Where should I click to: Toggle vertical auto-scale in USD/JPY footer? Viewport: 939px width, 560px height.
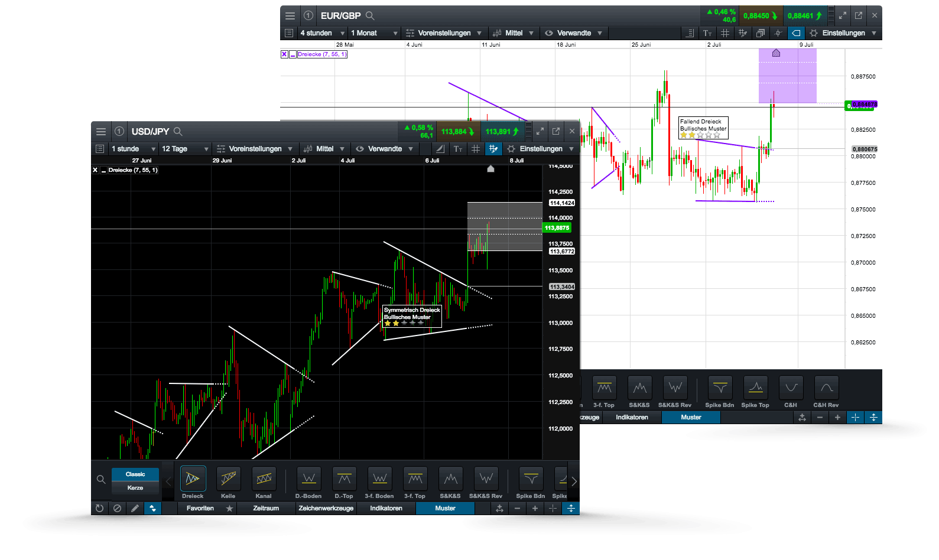pyautogui.click(x=571, y=508)
